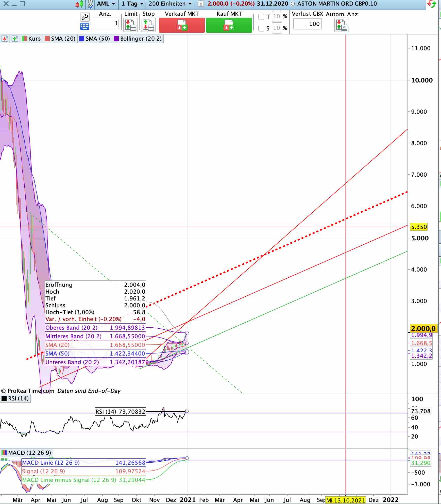Click the green up-arrow indicator icon
The image size is (441, 504).
point(15,39)
